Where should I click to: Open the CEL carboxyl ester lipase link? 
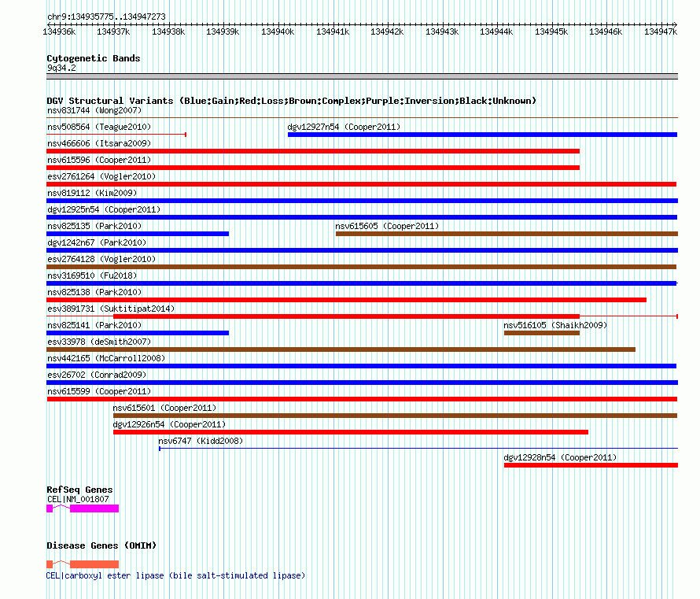coord(175,575)
